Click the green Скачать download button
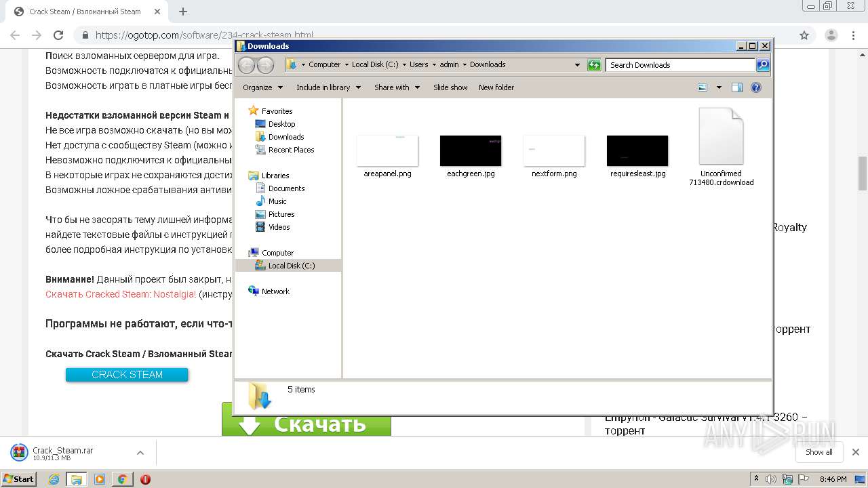Screen dimensions: 868x488 point(307,420)
